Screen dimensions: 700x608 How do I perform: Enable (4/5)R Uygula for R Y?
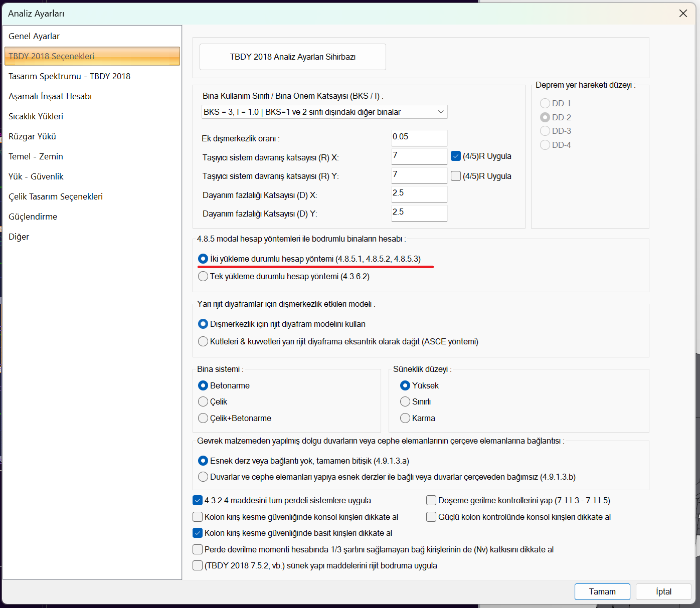click(456, 176)
